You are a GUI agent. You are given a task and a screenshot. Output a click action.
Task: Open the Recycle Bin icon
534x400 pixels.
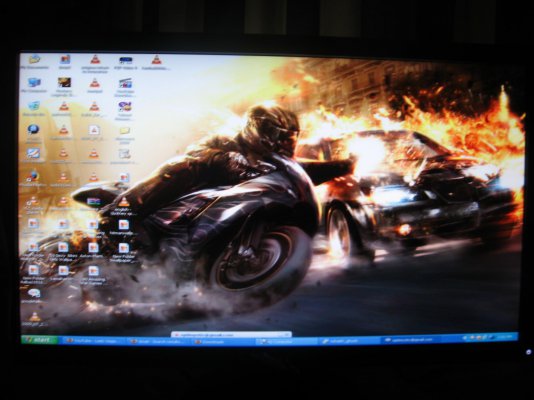coord(34,108)
